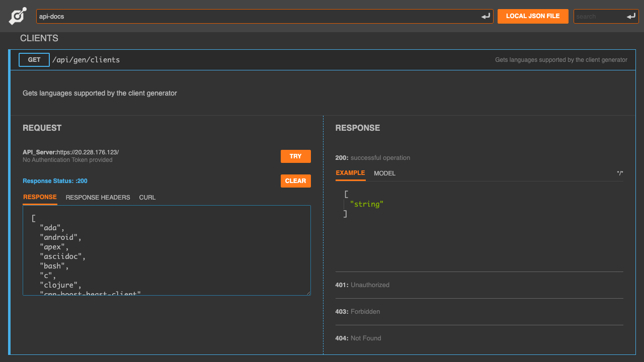Image resolution: width=644 pixels, height=362 pixels.
Task: Click the "asciidoc" entry in the response
Action: [x=63, y=256]
